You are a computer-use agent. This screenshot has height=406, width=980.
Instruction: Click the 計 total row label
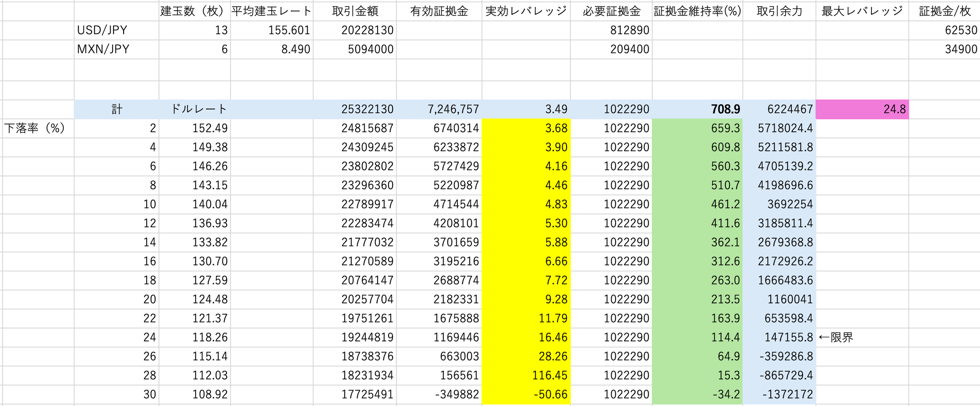click(116, 109)
